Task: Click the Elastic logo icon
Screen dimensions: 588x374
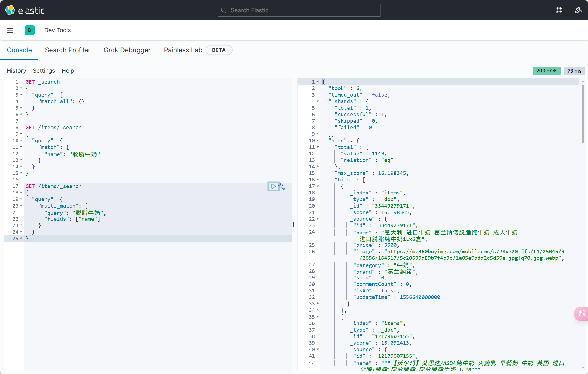Action: click(x=10, y=10)
